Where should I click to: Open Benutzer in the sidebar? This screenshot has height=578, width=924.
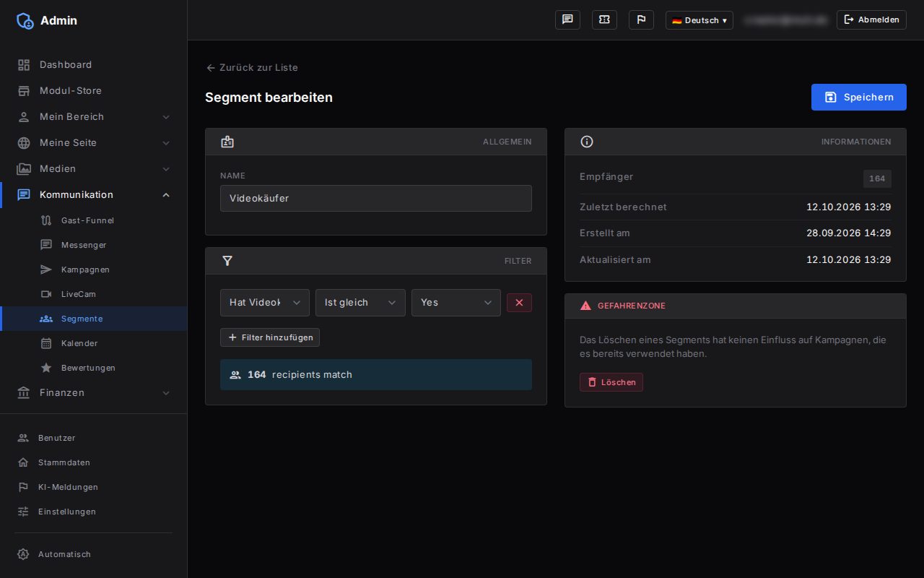coord(94,438)
